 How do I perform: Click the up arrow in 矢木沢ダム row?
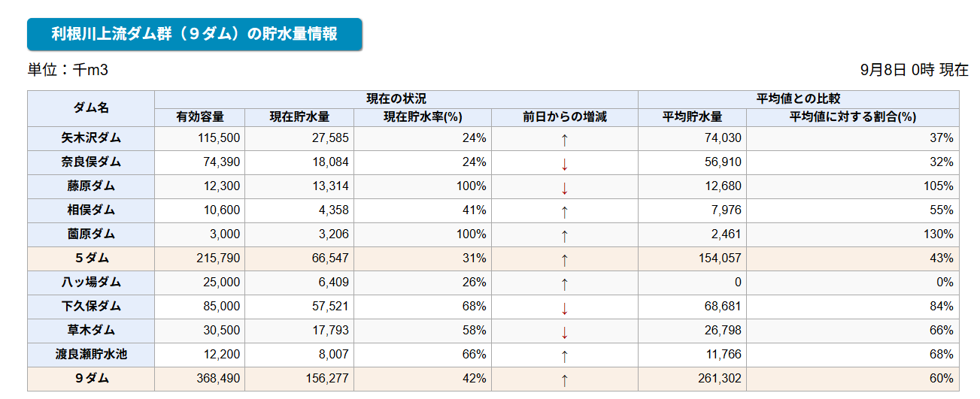click(x=564, y=139)
